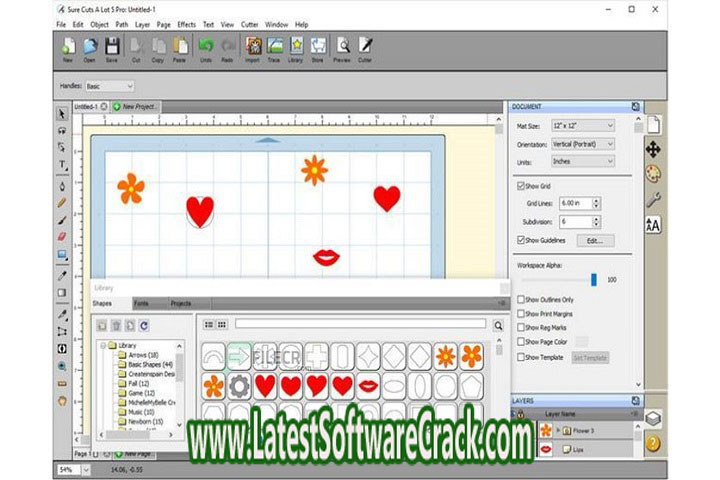Enable Show Print Margins
The width and height of the screenshot is (720, 480).
(521, 314)
